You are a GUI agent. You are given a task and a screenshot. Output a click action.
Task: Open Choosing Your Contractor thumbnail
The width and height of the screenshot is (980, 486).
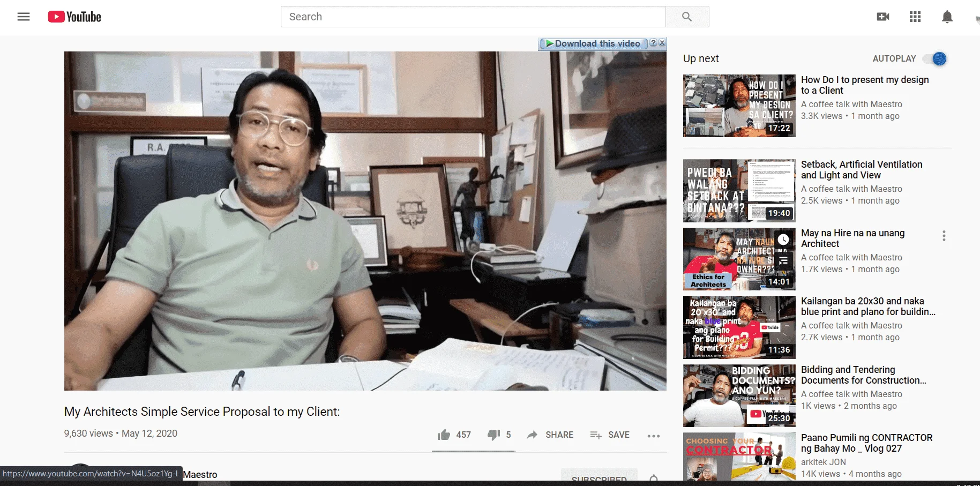(x=739, y=457)
